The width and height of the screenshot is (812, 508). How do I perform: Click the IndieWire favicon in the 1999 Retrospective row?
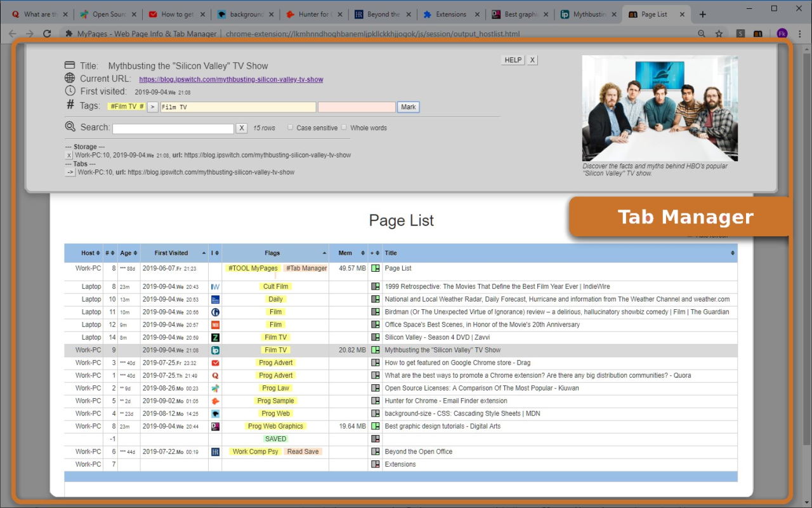(215, 286)
